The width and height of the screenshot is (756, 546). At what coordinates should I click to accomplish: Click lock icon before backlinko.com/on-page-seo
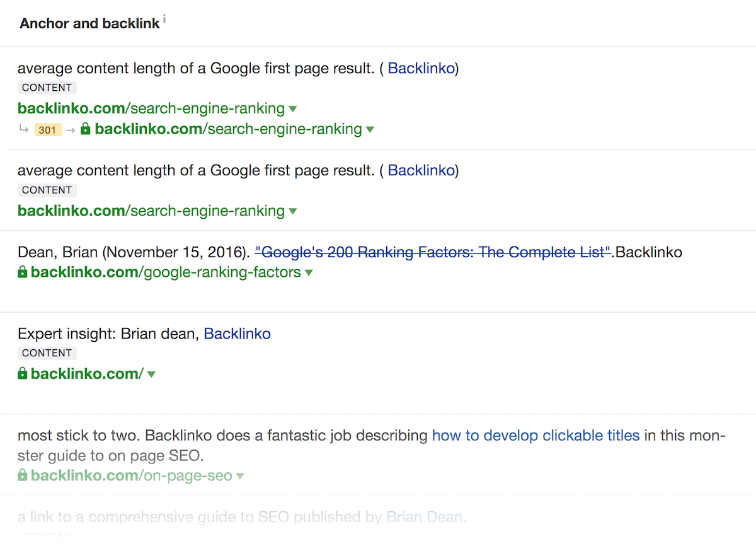pos(23,475)
